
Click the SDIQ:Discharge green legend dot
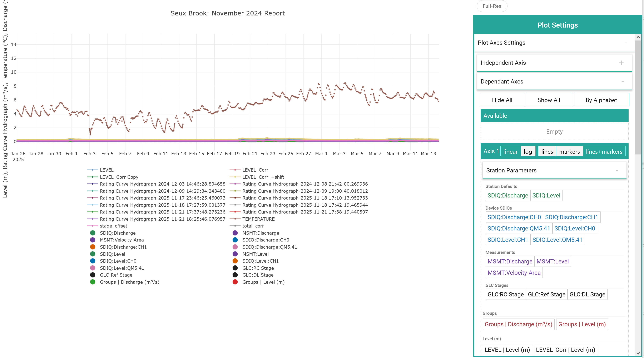tap(93, 233)
